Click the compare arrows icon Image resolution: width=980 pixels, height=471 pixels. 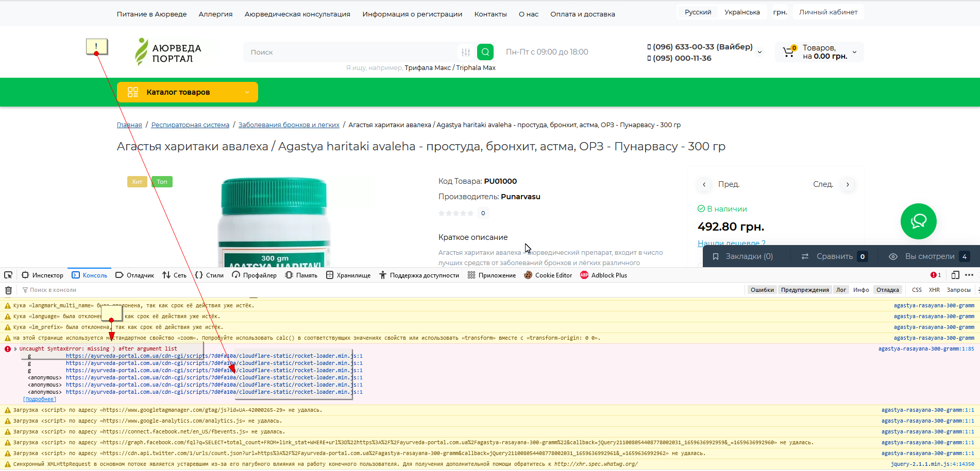(x=805, y=256)
